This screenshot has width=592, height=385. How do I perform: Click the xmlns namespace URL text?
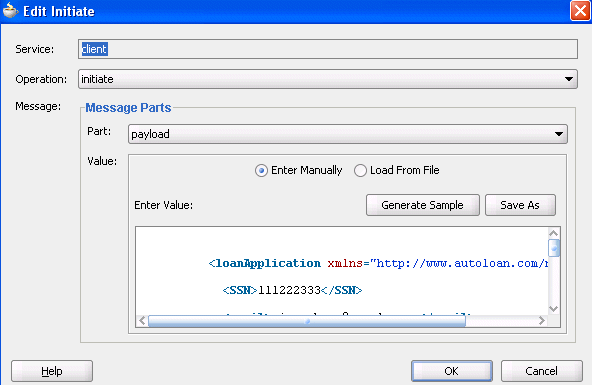point(459,263)
